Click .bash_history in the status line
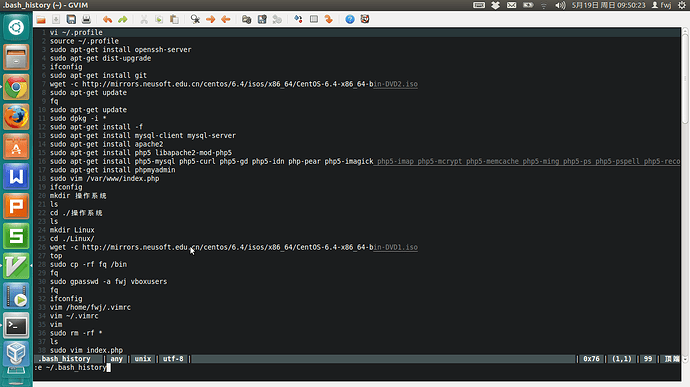The width and height of the screenshot is (690, 387). tap(65, 359)
